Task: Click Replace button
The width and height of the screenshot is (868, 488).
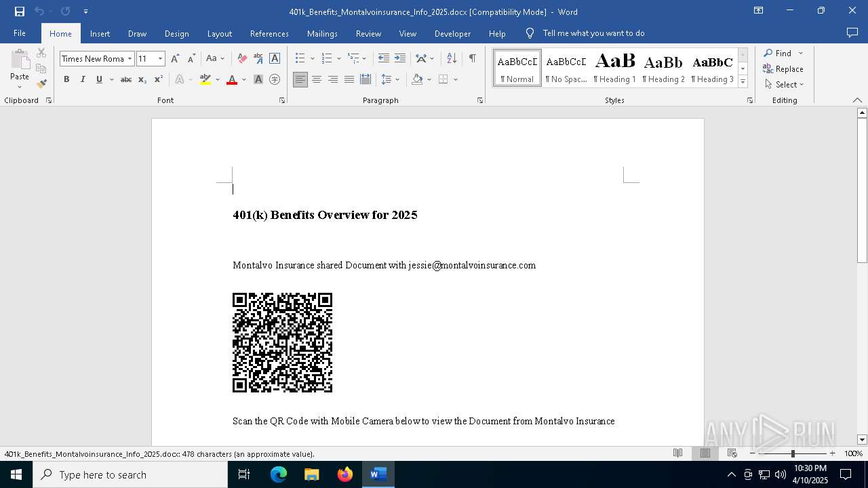Action: pyautogui.click(x=783, y=68)
